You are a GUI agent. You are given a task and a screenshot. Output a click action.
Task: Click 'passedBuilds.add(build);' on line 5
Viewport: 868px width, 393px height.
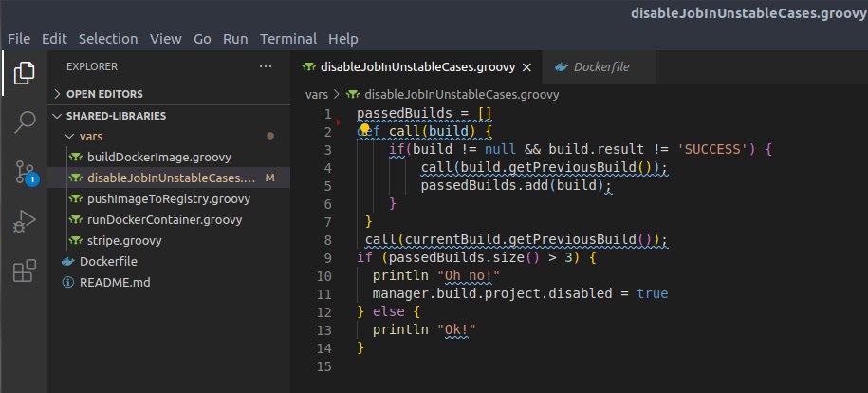coord(516,185)
